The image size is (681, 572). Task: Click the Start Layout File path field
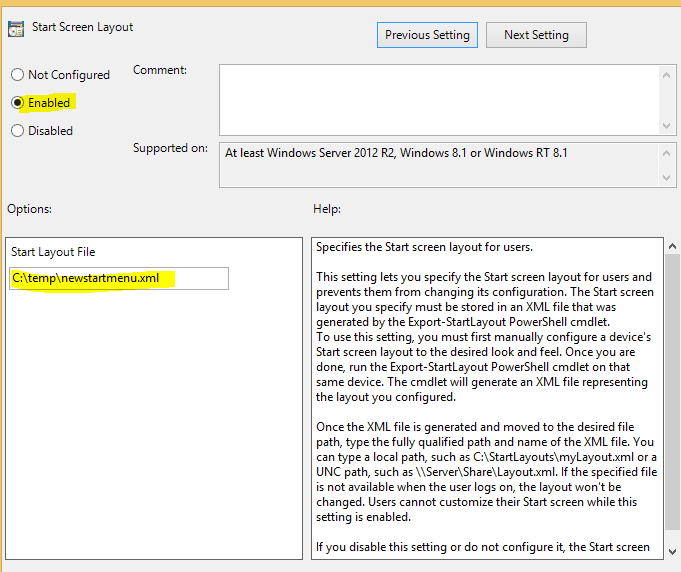(119, 278)
